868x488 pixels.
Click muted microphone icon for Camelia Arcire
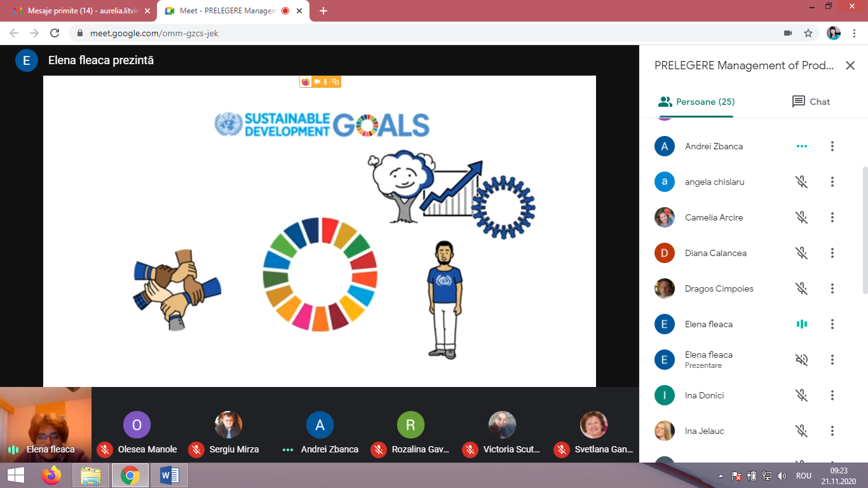click(802, 217)
